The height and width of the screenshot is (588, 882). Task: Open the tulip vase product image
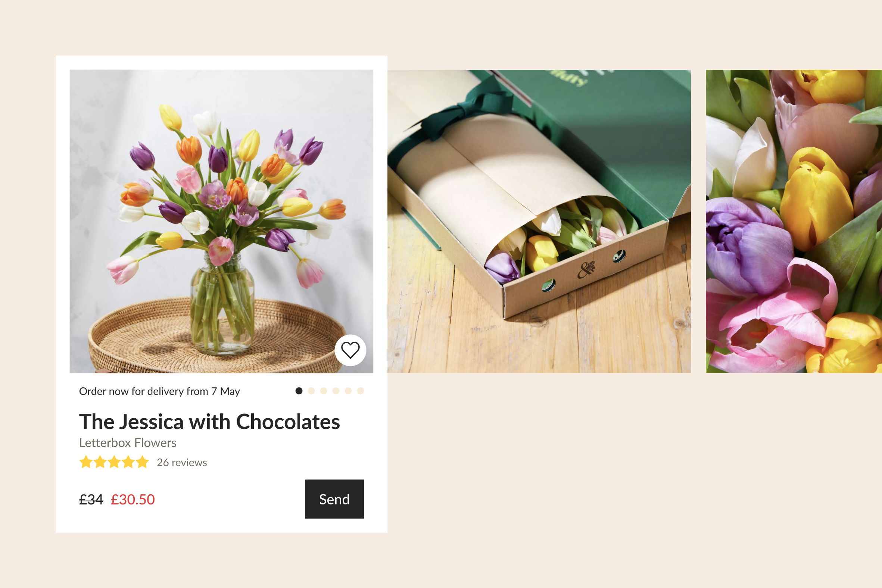(221, 221)
